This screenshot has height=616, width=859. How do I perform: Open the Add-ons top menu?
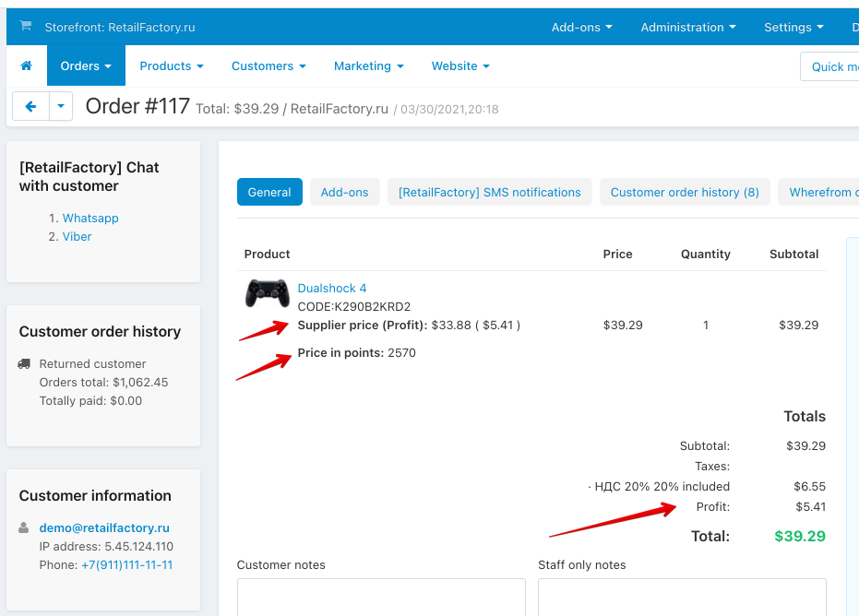click(x=582, y=28)
